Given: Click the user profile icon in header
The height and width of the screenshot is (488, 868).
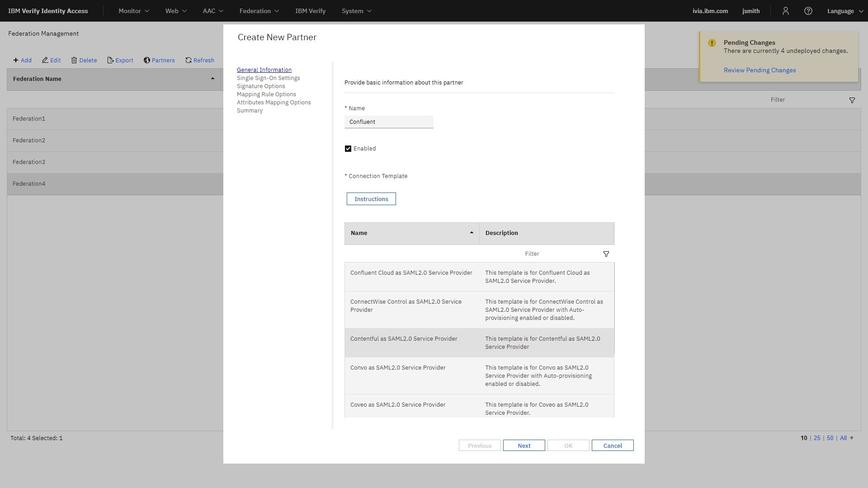Looking at the screenshot, I should [x=785, y=11].
